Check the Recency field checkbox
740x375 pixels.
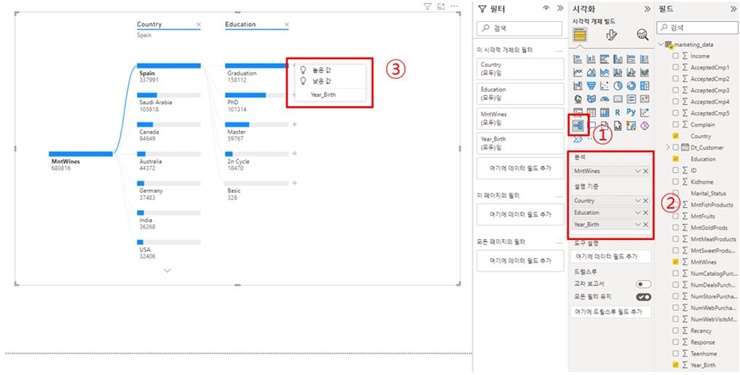(675, 331)
